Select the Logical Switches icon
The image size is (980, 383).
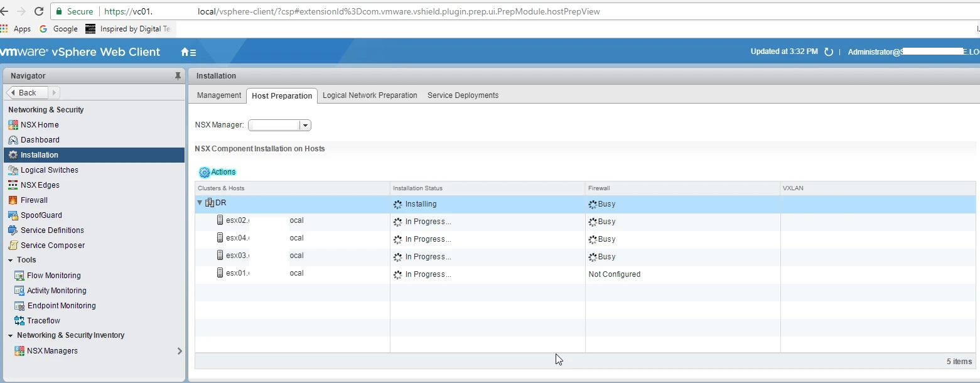click(13, 170)
